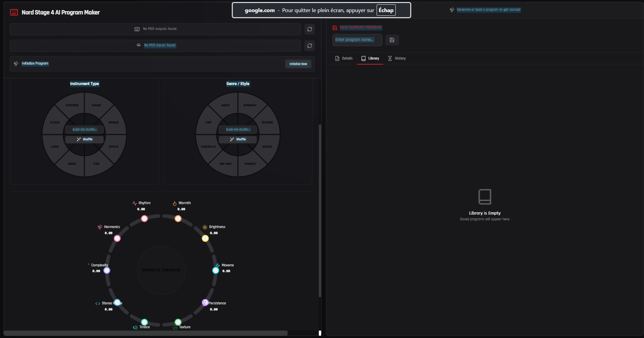Click the MIDI inputs icon
644x338 pixels.
[x=138, y=45]
